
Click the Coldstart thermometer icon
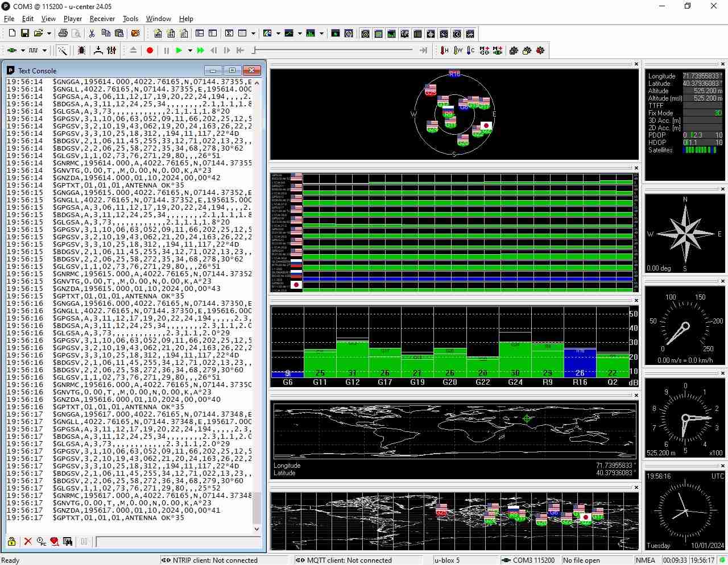click(470, 51)
